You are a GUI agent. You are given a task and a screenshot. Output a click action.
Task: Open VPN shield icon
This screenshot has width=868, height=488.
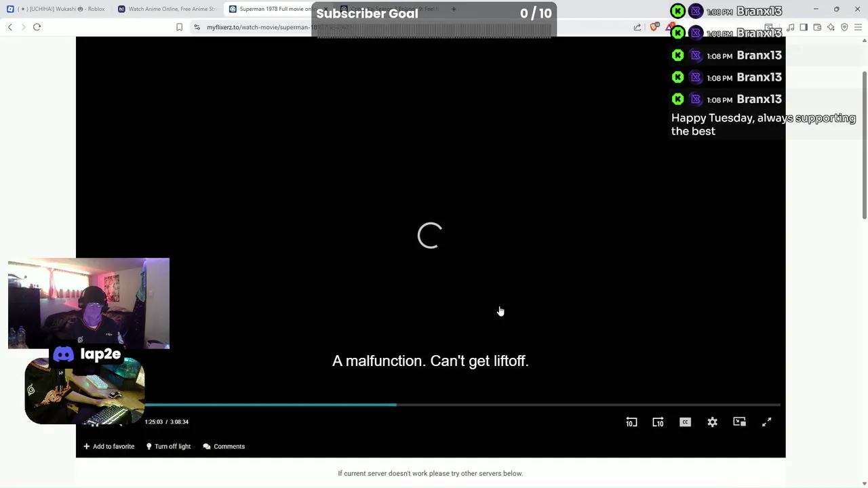pyautogui.click(x=844, y=27)
